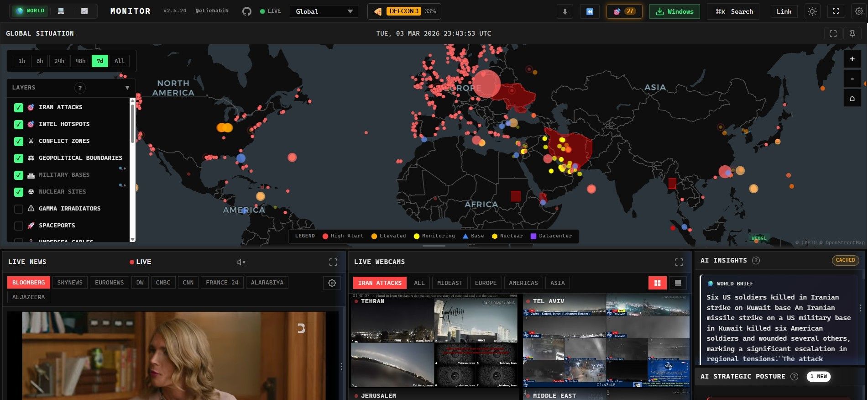
Task: Select the 24h time range
Action: coord(59,61)
